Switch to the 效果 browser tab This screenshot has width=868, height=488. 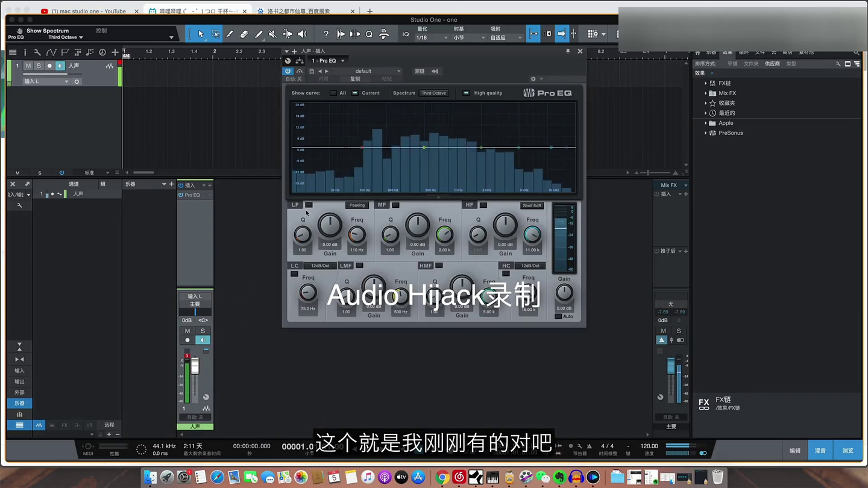tap(728, 53)
